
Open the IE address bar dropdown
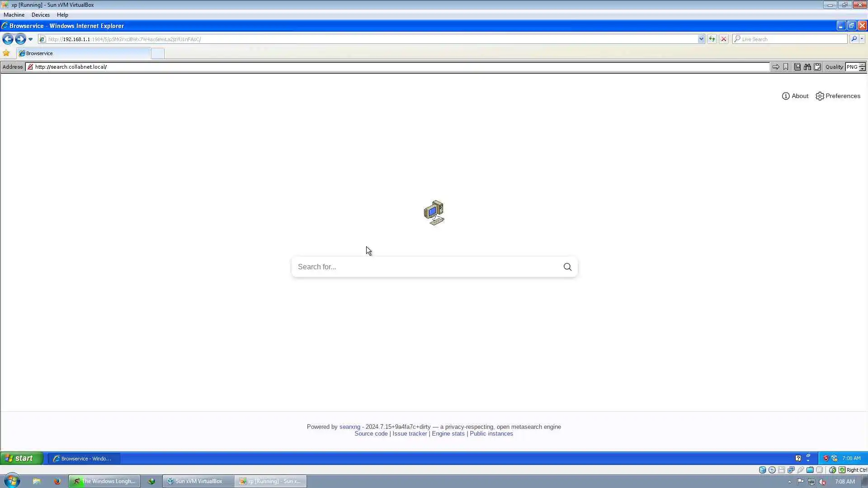point(701,39)
